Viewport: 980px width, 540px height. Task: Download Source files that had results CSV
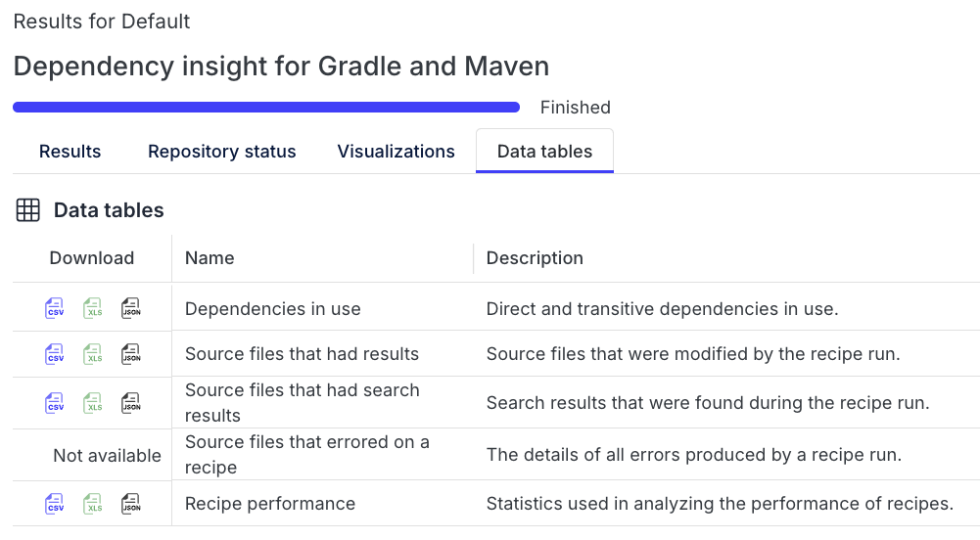[55, 354]
